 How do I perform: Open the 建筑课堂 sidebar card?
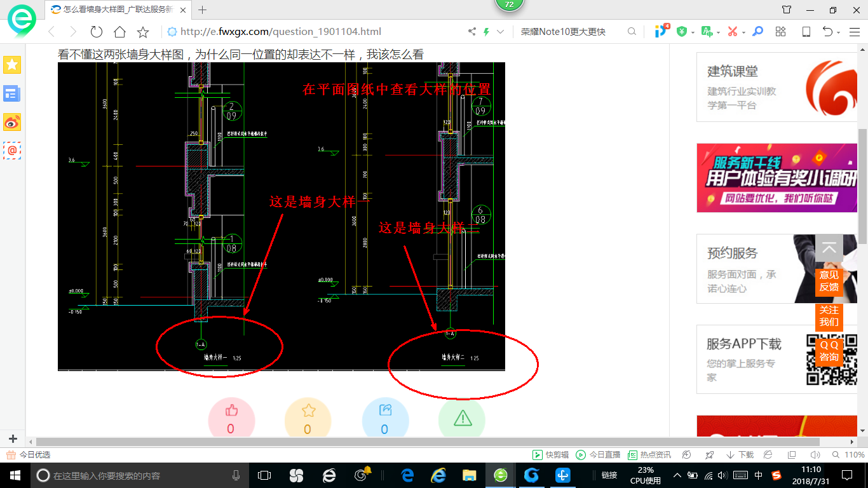pos(777,87)
